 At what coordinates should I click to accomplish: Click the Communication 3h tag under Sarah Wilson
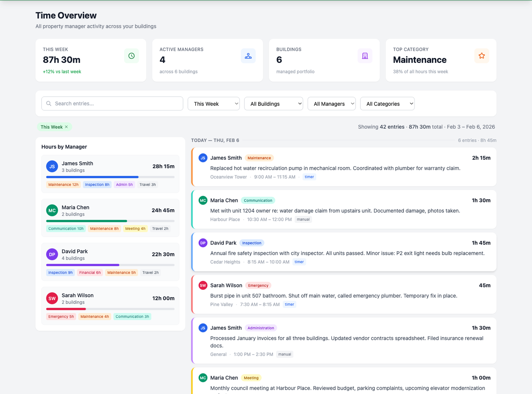pyautogui.click(x=132, y=317)
